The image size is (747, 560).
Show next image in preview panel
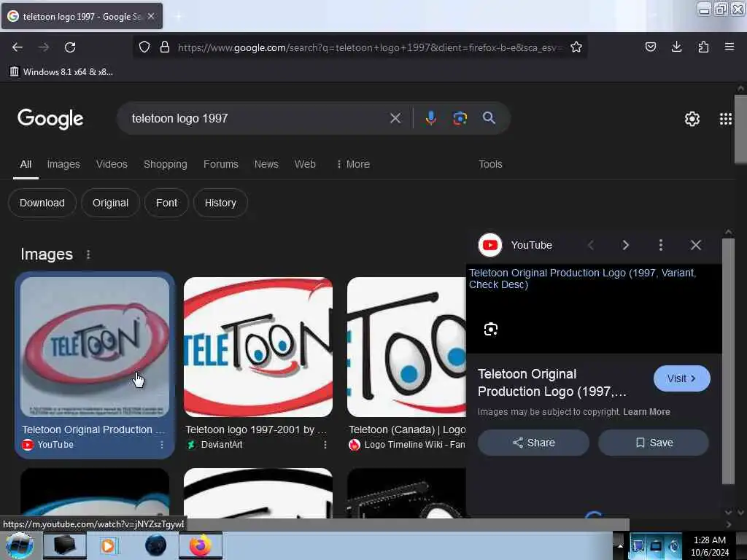tap(625, 245)
